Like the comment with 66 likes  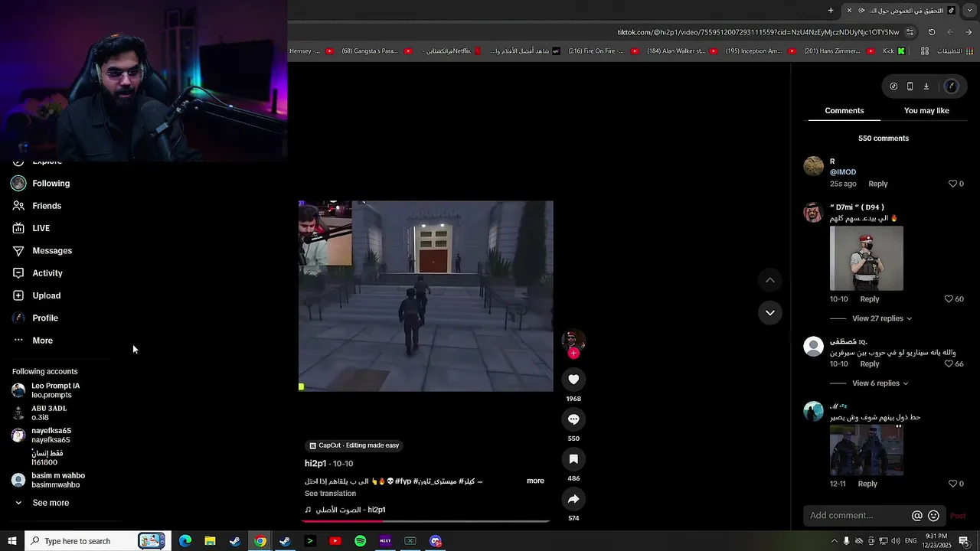[x=949, y=364]
